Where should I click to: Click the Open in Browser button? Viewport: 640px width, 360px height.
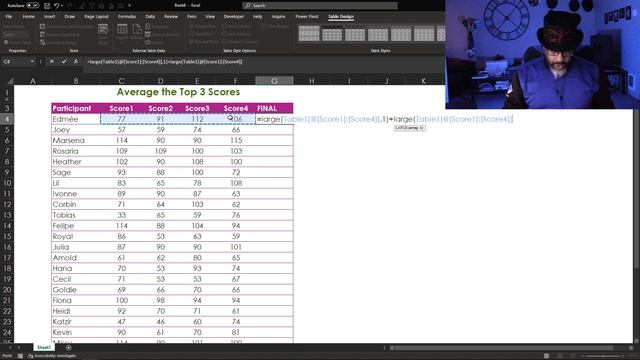[163, 34]
